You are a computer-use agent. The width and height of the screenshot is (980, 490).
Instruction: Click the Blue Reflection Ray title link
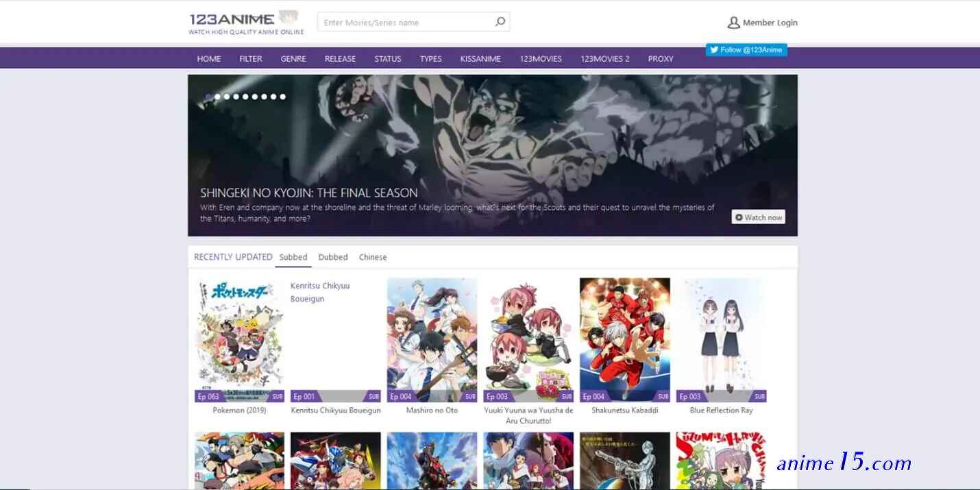(x=721, y=411)
